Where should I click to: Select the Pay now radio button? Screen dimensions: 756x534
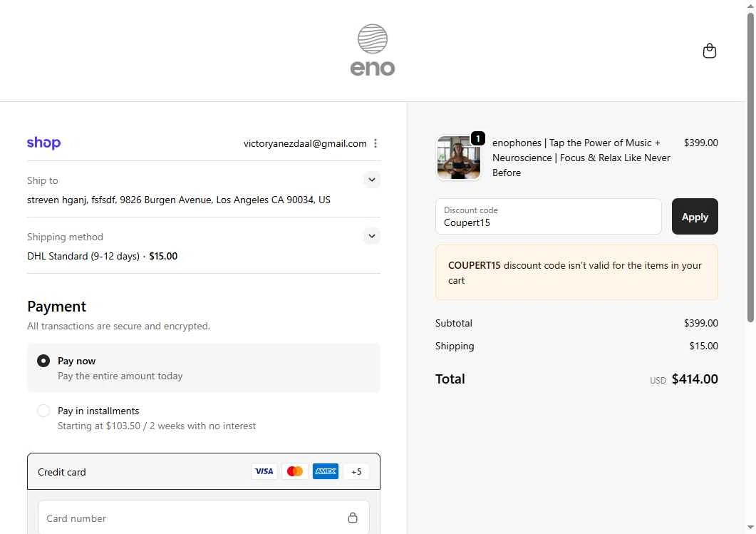click(x=43, y=361)
